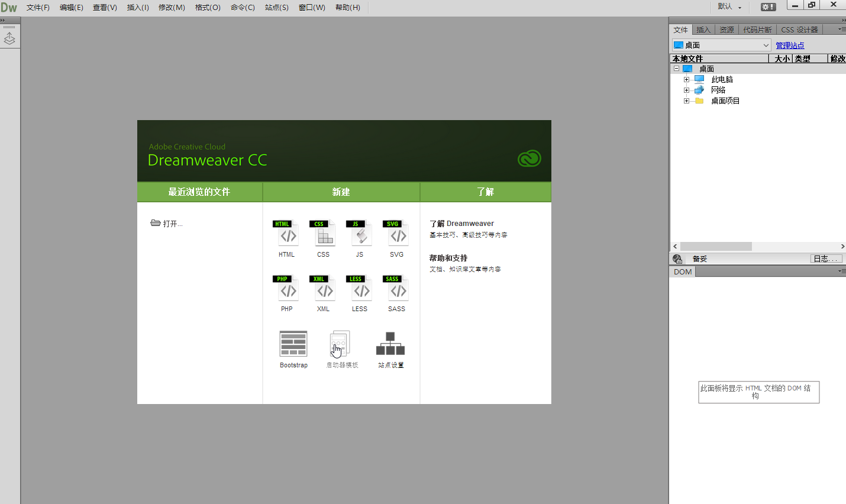846x504 pixels.
Task: Create a new XML document
Action: tap(324, 290)
